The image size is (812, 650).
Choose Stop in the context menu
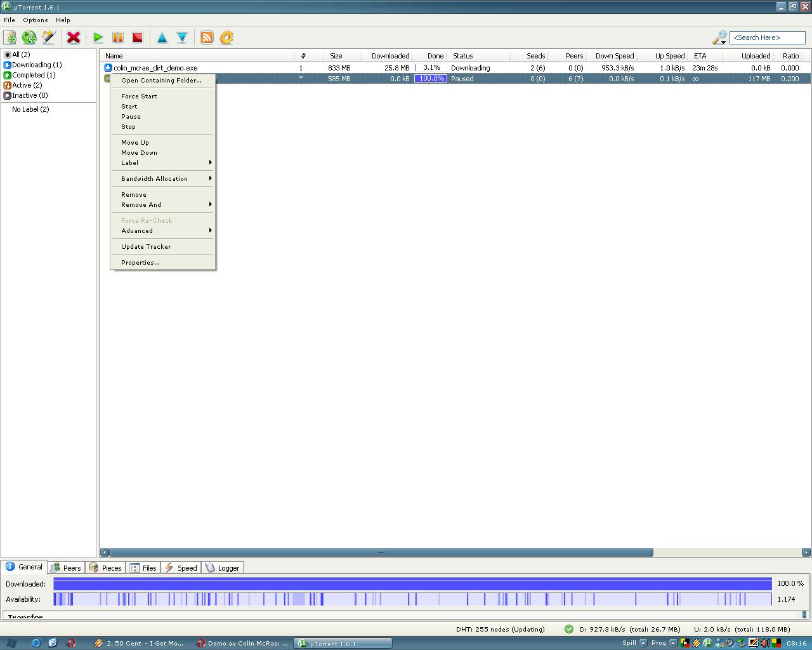click(x=163, y=126)
